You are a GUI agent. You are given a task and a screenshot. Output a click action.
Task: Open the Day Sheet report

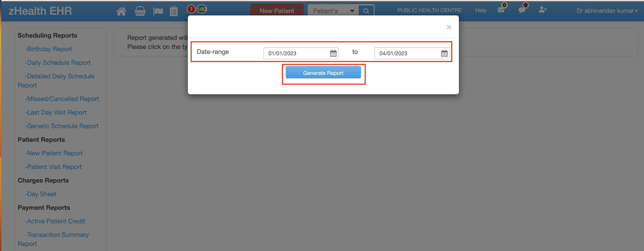coord(41,194)
